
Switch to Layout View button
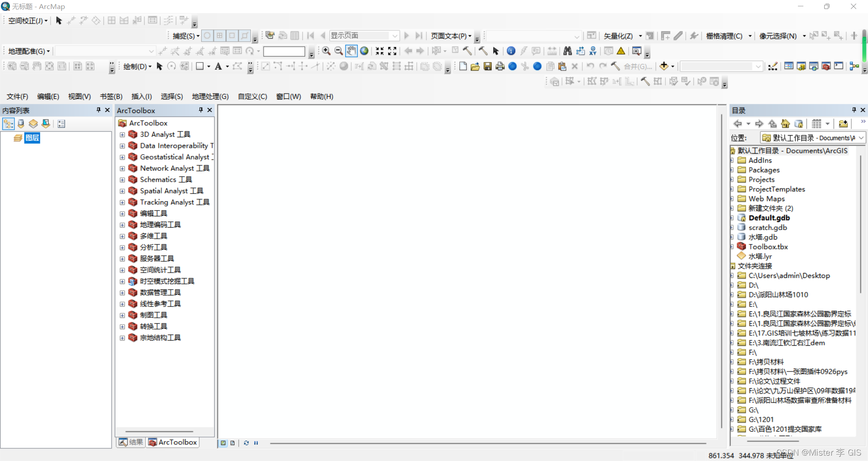[x=232, y=443]
